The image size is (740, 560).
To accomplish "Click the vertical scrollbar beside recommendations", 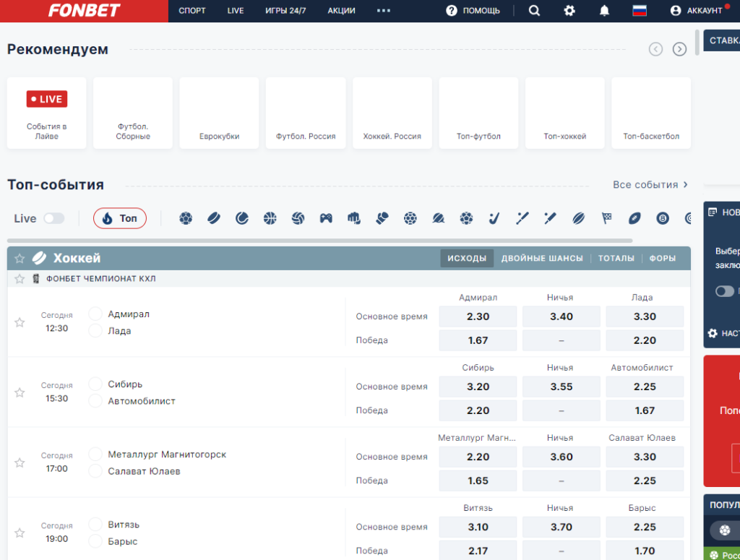I will (x=697, y=43).
